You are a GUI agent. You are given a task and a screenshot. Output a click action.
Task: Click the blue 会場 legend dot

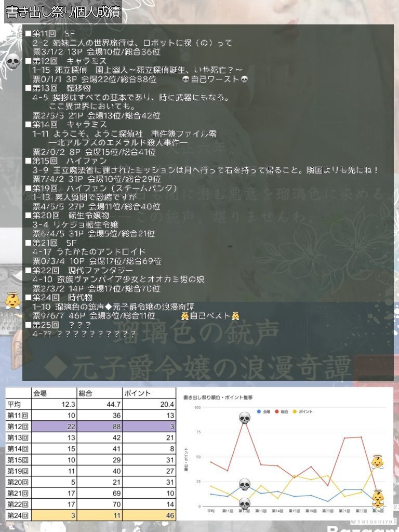point(259,411)
